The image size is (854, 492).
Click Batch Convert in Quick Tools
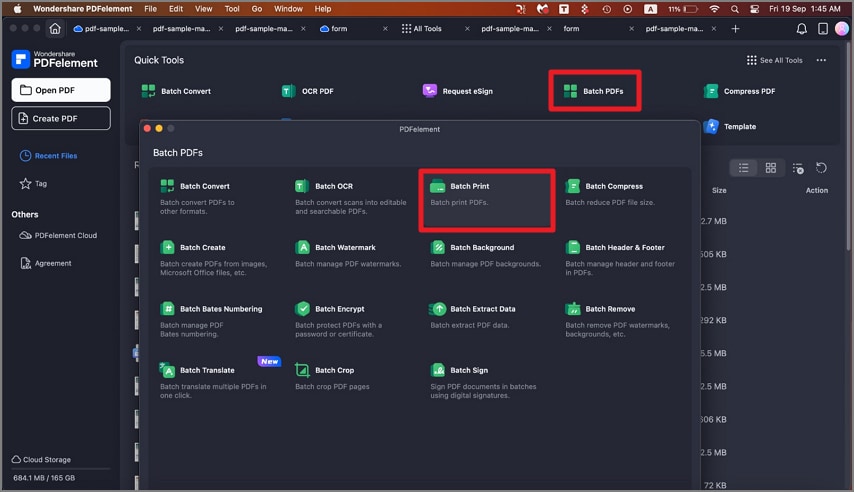[x=176, y=91]
